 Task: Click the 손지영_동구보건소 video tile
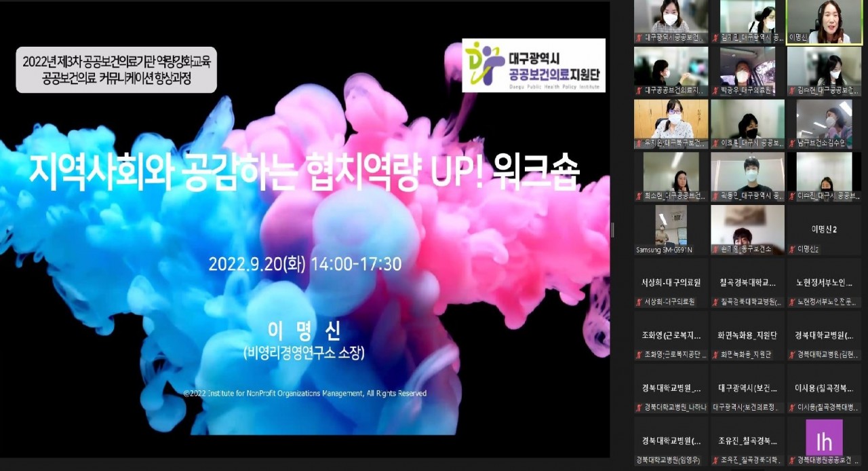(747, 229)
